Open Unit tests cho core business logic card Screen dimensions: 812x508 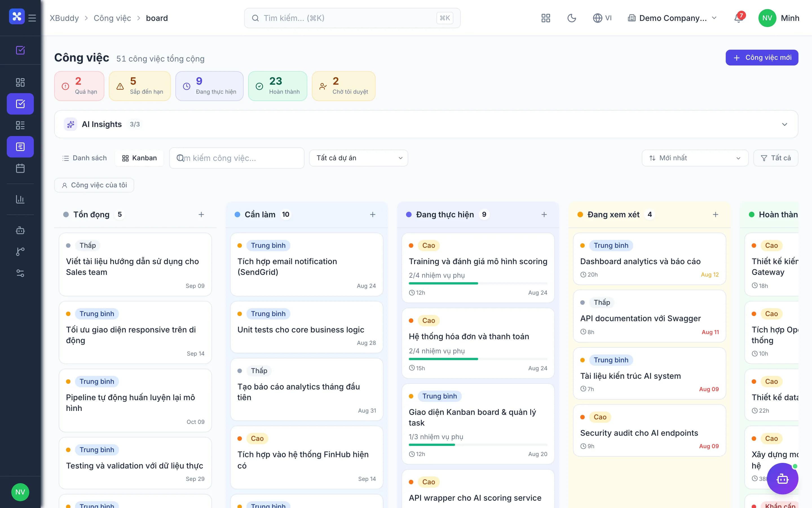tap(306, 327)
